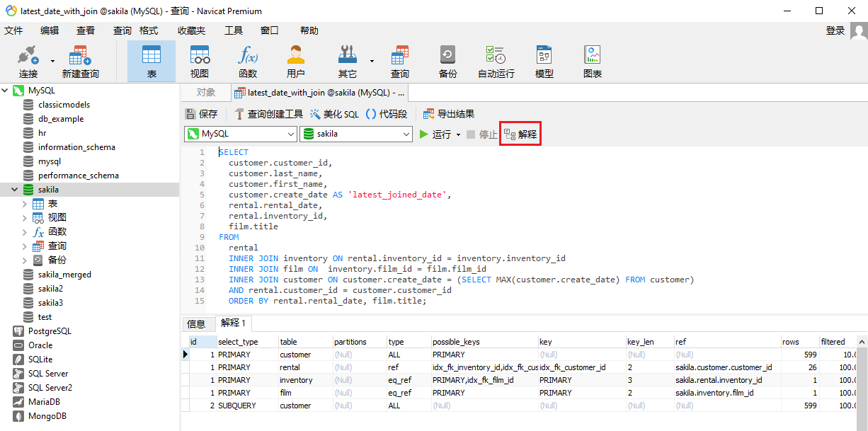Click the Others (其它) toolbar icon
Screen dimensions: 868x431
347,62
